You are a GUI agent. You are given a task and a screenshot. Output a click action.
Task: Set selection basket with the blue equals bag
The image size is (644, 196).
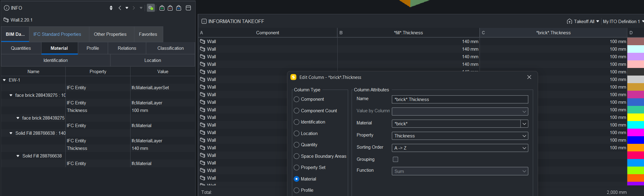(x=179, y=8)
